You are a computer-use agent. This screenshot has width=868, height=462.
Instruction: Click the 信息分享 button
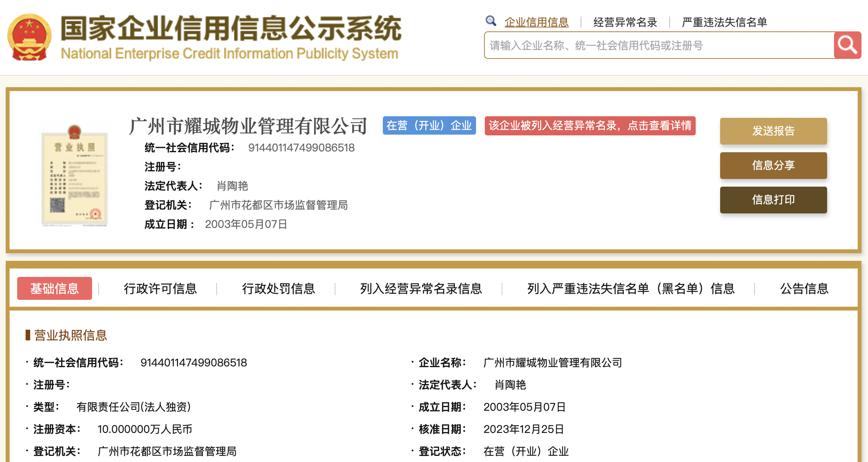pos(773,166)
